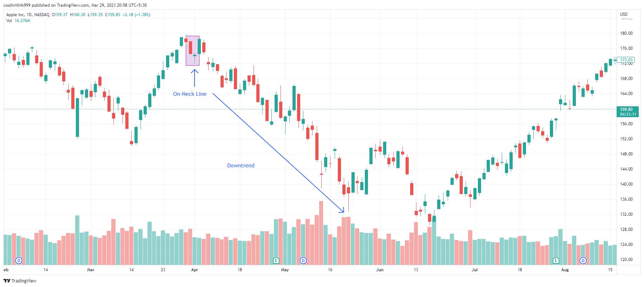644x287 pixels.
Task: Select the Downtrend text annotation
Action: pyautogui.click(x=241, y=166)
